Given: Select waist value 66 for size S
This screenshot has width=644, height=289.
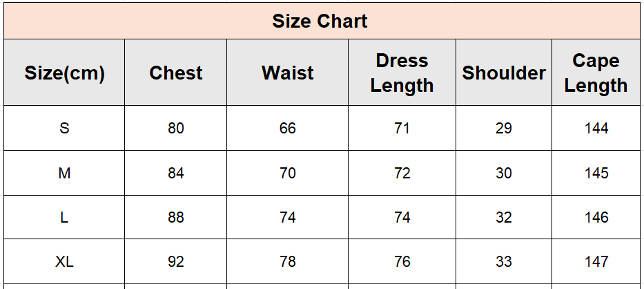Looking at the screenshot, I should [288, 128].
